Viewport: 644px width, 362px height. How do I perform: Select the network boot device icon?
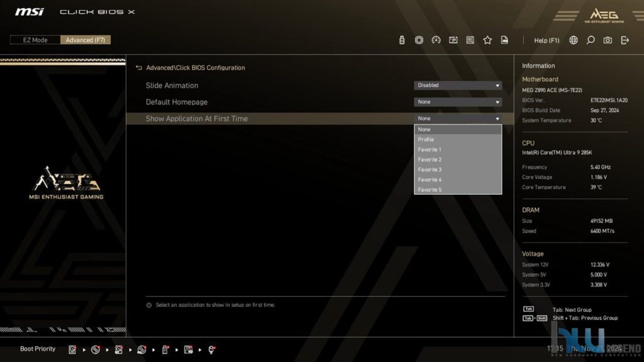(x=211, y=349)
